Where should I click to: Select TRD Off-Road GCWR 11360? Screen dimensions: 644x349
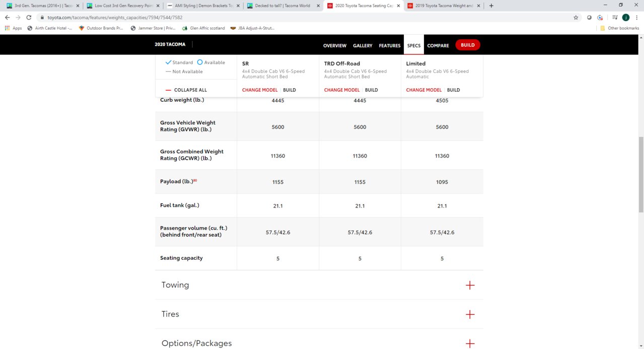(360, 156)
